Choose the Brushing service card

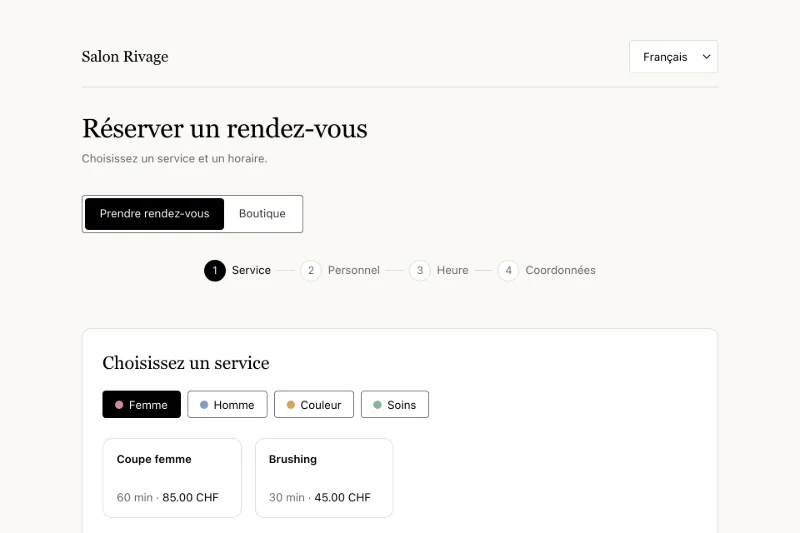[x=324, y=478]
